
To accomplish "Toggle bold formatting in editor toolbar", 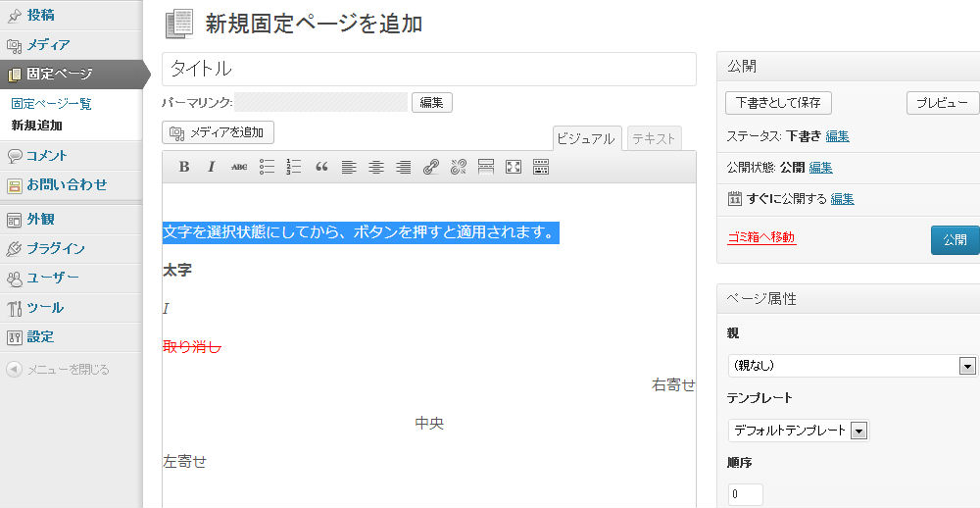I will tap(184, 167).
